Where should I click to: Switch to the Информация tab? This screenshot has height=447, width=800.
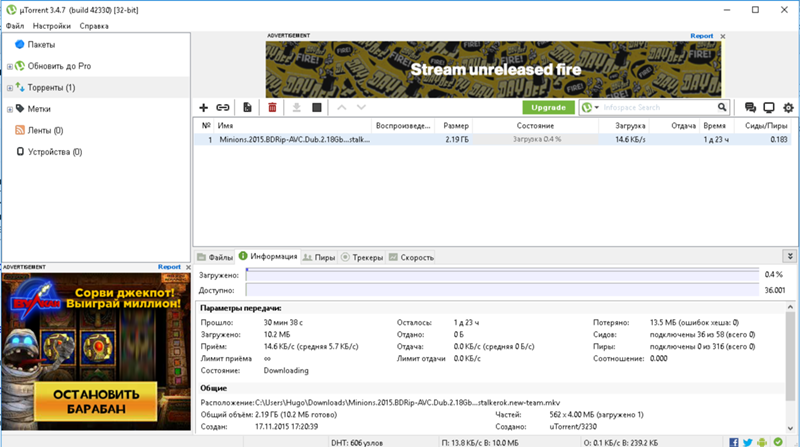click(x=268, y=256)
